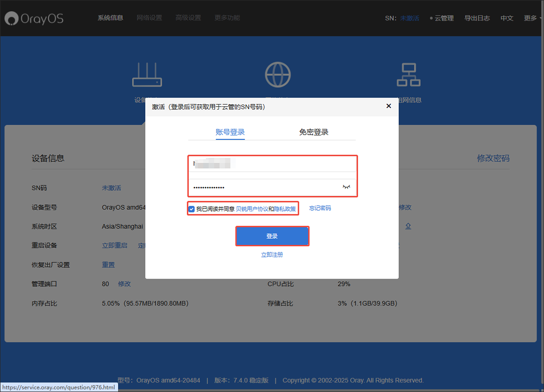
Task: Uncheck the 我已阅读并同意 agreement checkbox
Action: (x=192, y=209)
